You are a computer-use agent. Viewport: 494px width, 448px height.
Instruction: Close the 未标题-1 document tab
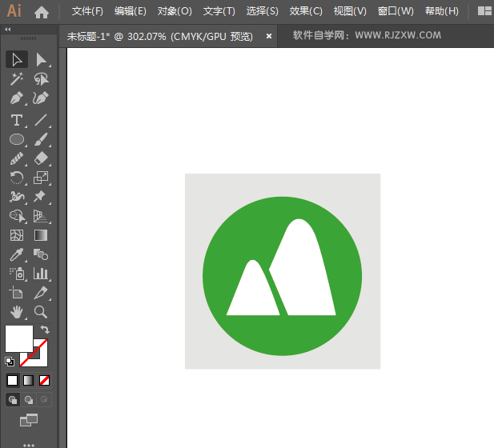tap(269, 36)
